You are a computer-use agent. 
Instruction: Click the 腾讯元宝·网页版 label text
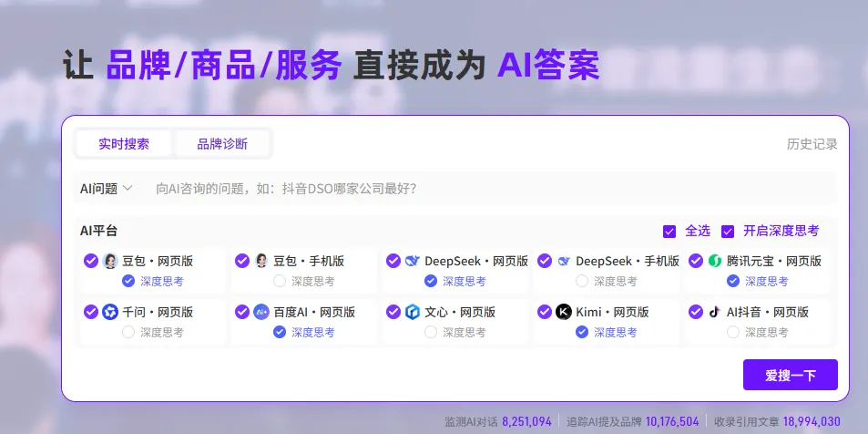click(774, 261)
